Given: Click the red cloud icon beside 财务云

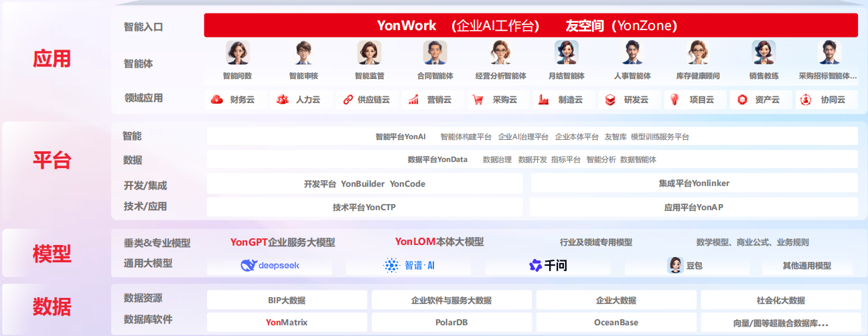Looking at the screenshot, I should [216, 100].
